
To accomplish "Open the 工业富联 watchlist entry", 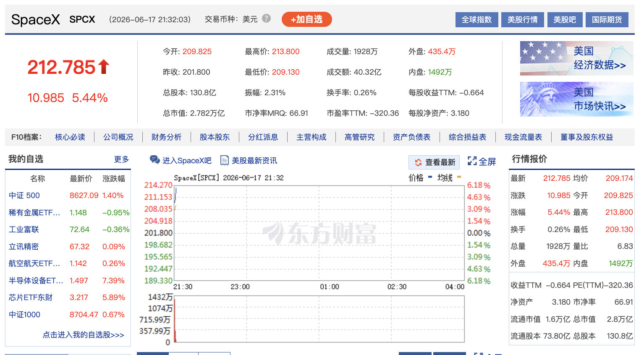I will (24, 230).
